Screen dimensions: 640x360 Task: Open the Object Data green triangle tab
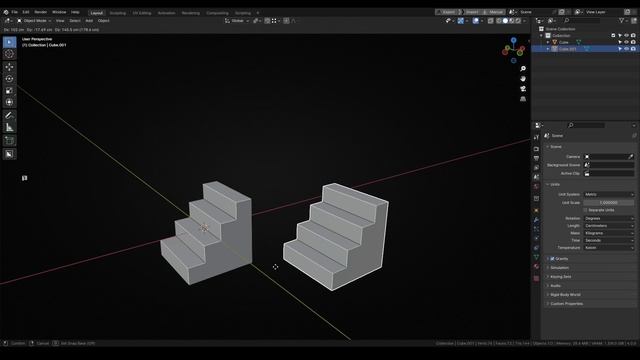pos(536,257)
